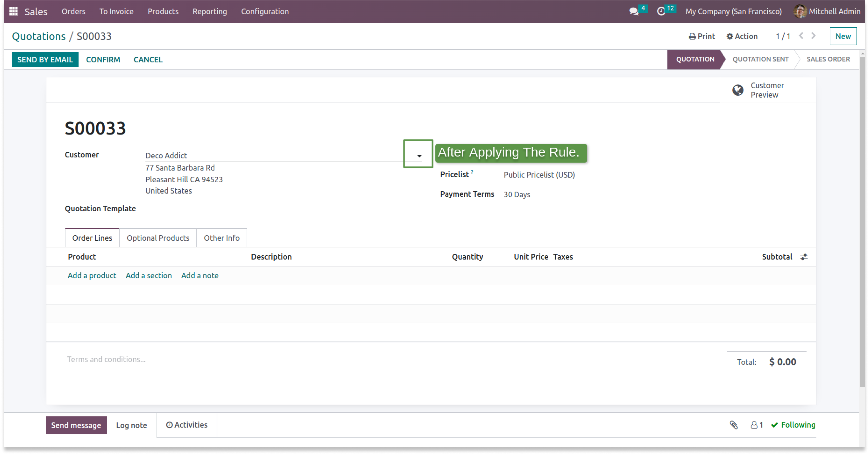
Task: Open the conversations chat icon
Action: click(x=634, y=11)
